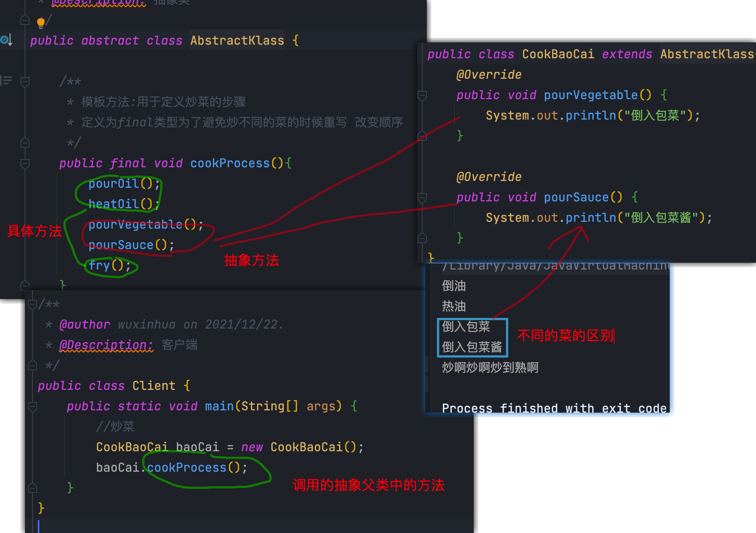This screenshot has width=756, height=533.
Task: Click the end-fold marker closing main
Action: (33, 488)
